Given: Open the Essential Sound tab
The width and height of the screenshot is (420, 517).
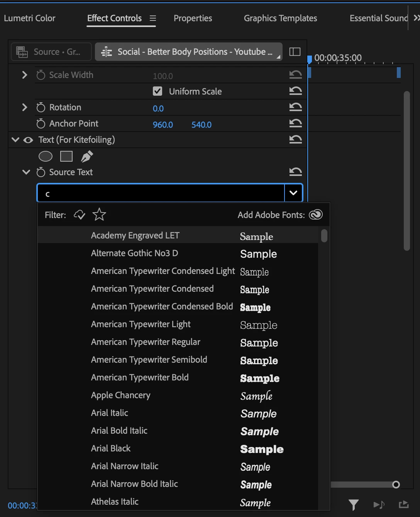Looking at the screenshot, I should click(379, 18).
